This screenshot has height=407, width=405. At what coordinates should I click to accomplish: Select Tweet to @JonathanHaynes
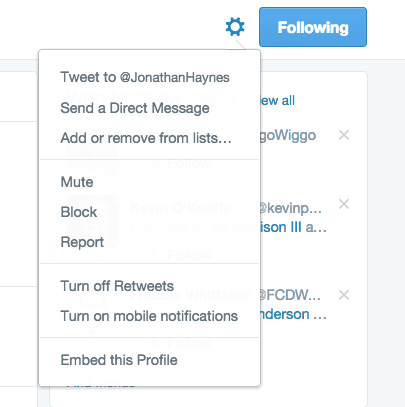(x=145, y=77)
